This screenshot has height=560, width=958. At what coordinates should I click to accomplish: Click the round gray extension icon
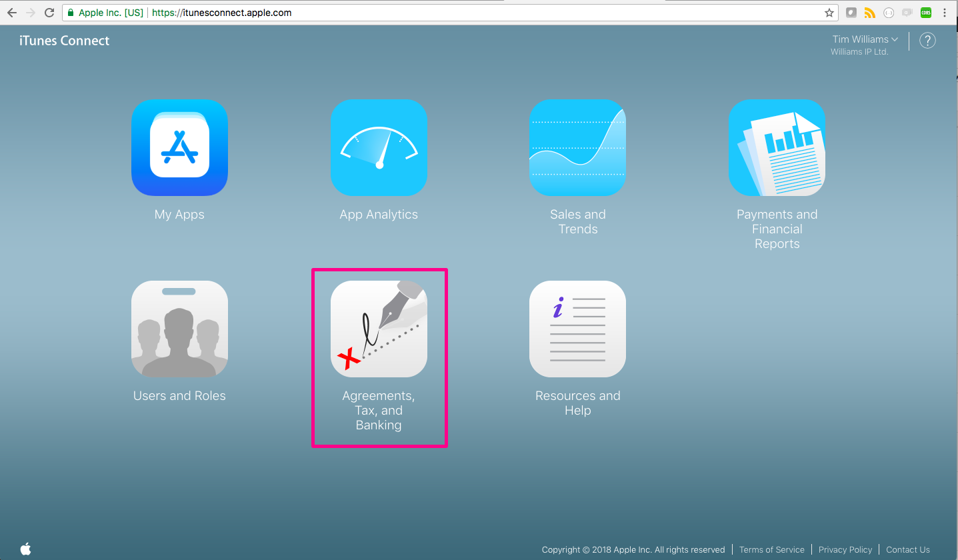click(x=888, y=13)
